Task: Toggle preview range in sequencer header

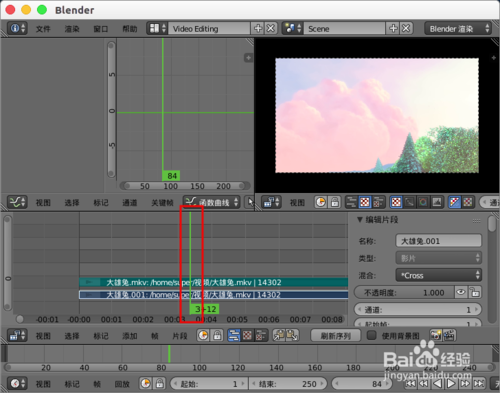Action: 203,335
